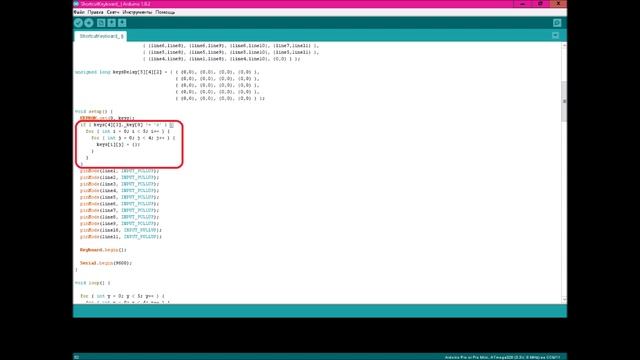Click the 'EEPROM.get(0, keys);' line
The width and height of the screenshot is (640, 360).
pyautogui.click(x=107, y=118)
